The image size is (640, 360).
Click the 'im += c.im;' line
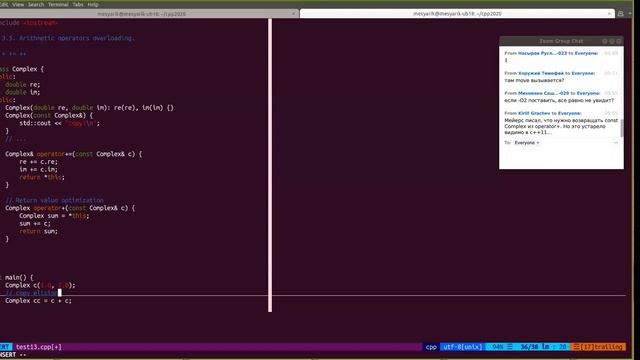pos(38,170)
